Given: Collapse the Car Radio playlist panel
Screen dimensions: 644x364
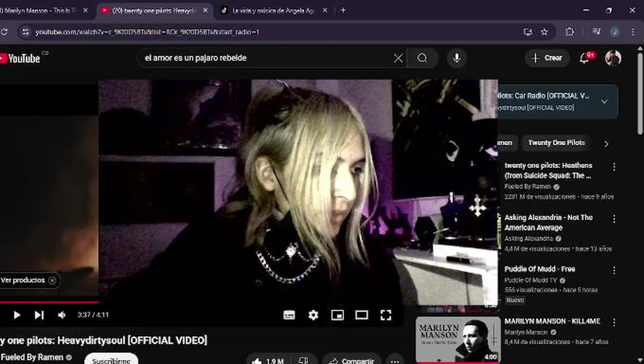Looking at the screenshot, I should pos(605,101).
